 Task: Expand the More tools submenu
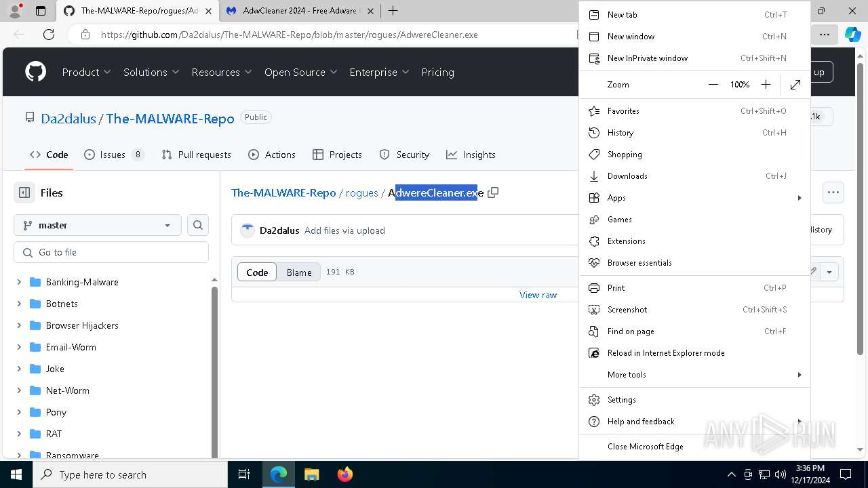(x=694, y=375)
